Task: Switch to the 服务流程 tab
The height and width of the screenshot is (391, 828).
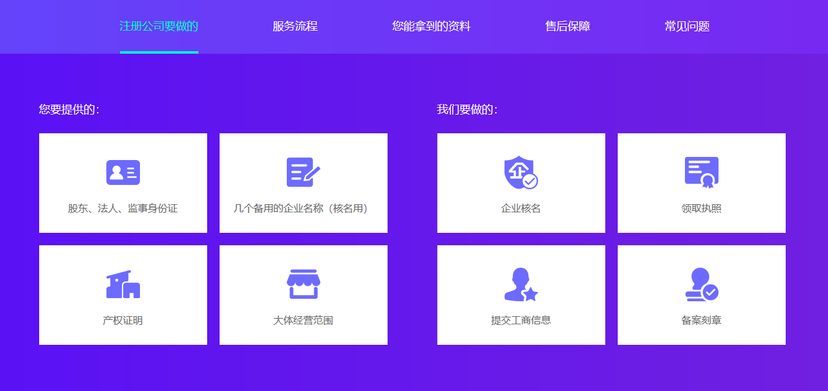Action: tap(295, 26)
